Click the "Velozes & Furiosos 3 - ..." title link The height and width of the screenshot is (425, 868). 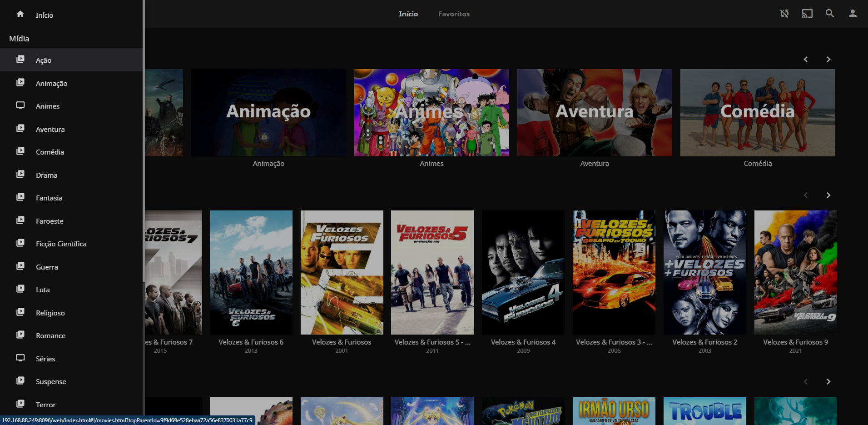(x=614, y=342)
